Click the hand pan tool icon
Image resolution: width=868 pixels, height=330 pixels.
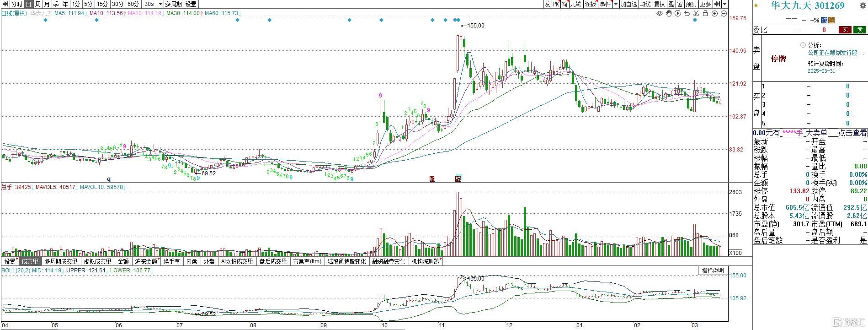point(669,14)
